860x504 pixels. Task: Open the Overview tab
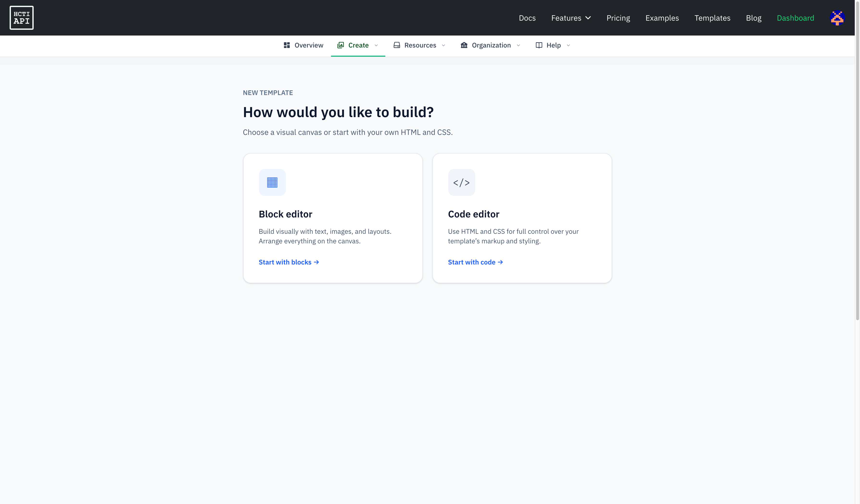[x=303, y=45]
